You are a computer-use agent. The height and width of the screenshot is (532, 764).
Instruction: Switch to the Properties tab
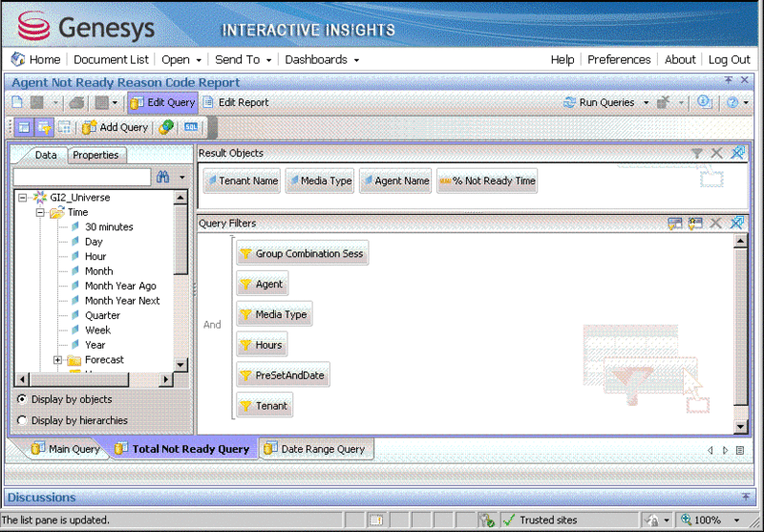(95, 155)
